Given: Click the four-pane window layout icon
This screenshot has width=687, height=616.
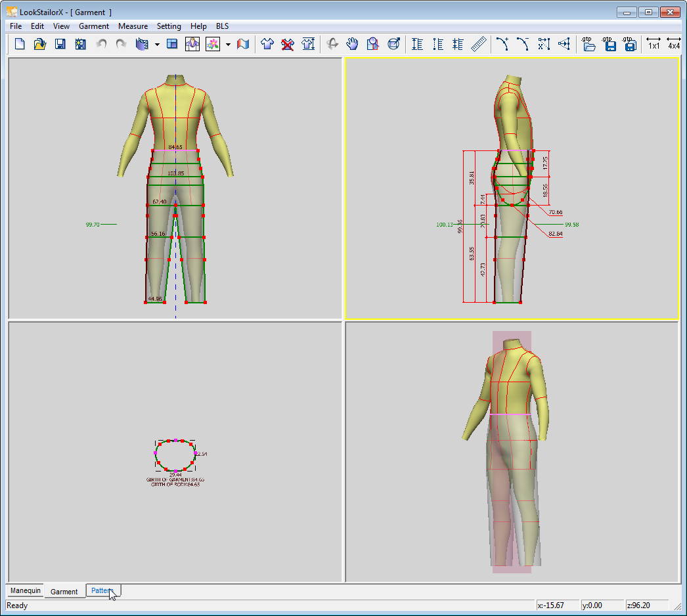Looking at the screenshot, I should pos(172,44).
